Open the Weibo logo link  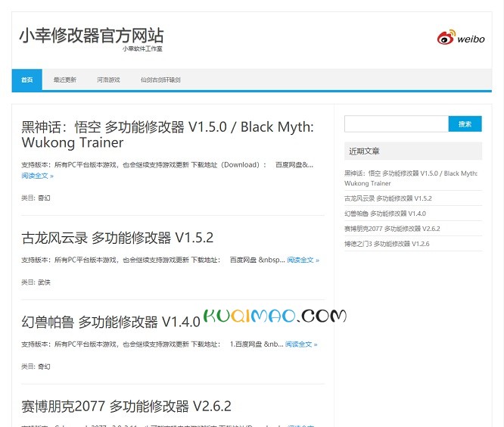click(x=461, y=38)
